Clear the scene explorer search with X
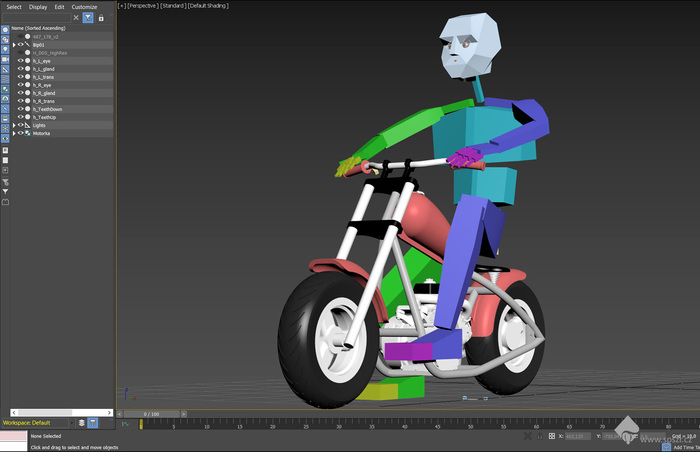 click(x=76, y=17)
